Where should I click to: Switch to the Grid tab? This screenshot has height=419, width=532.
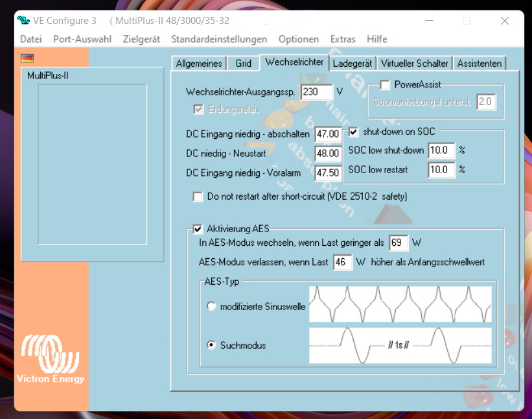click(x=243, y=63)
